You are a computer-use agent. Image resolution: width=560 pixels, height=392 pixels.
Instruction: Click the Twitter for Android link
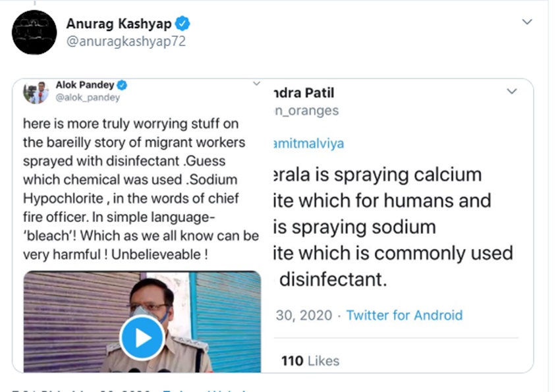pos(405,315)
